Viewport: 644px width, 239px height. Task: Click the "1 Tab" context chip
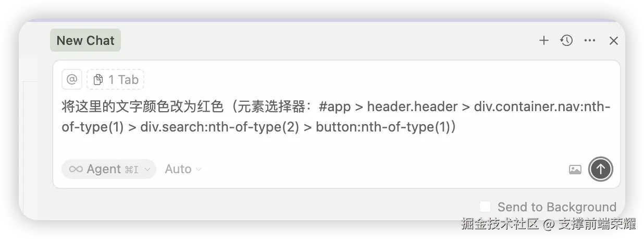(116, 80)
